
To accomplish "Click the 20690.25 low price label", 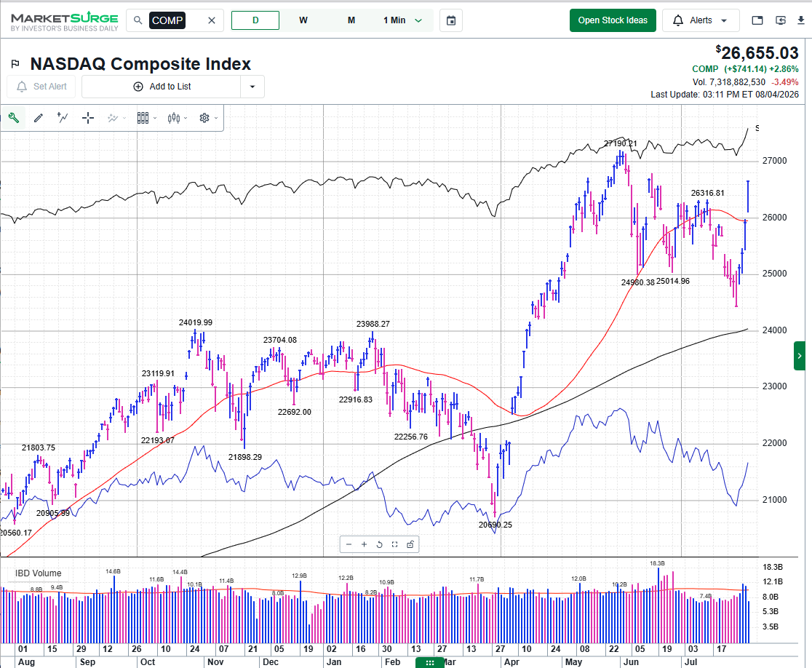I will click(x=495, y=525).
